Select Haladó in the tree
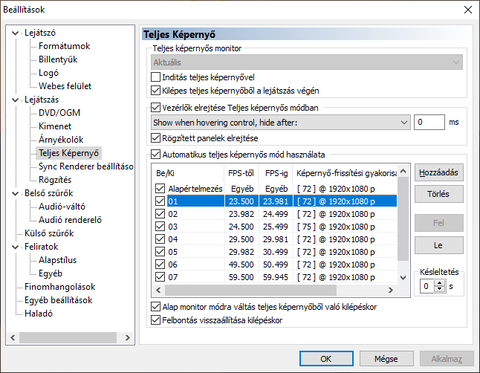This screenshot has height=373, width=480. 38,313
